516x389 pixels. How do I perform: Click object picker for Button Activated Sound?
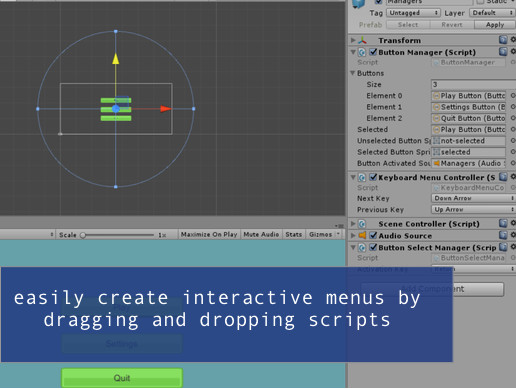coord(513,163)
